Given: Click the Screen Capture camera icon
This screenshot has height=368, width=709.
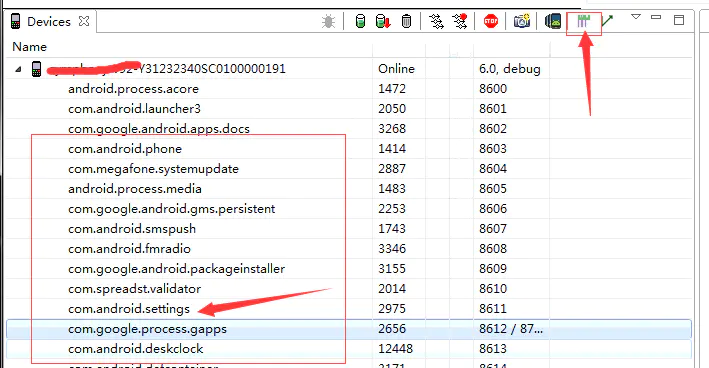Looking at the screenshot, I should pos(522,21).
